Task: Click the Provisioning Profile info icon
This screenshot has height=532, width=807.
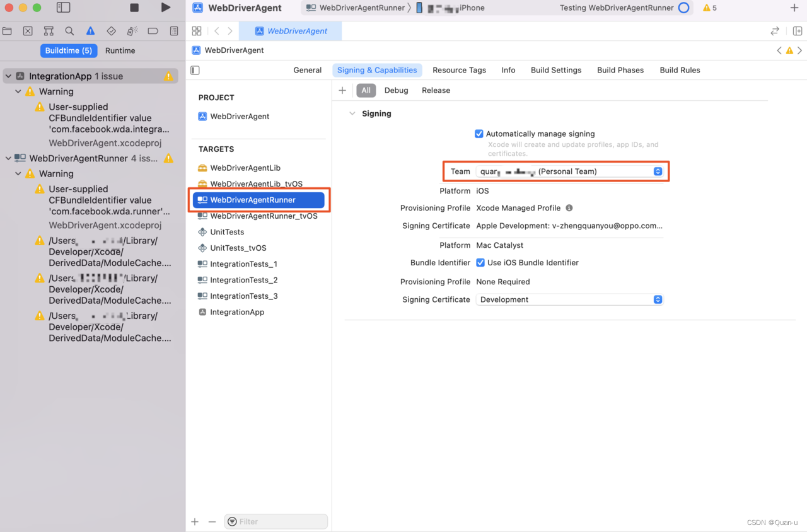Action: point(569,208)
